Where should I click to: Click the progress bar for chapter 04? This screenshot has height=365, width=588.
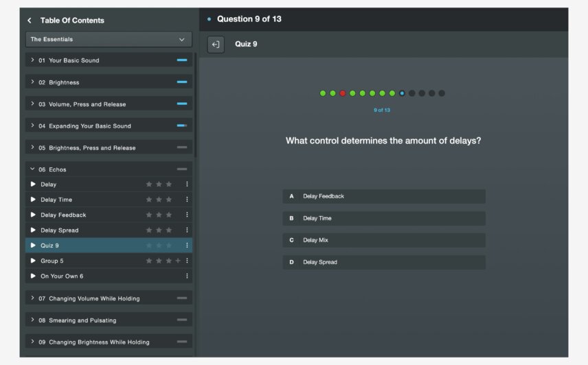pos(182,126)
